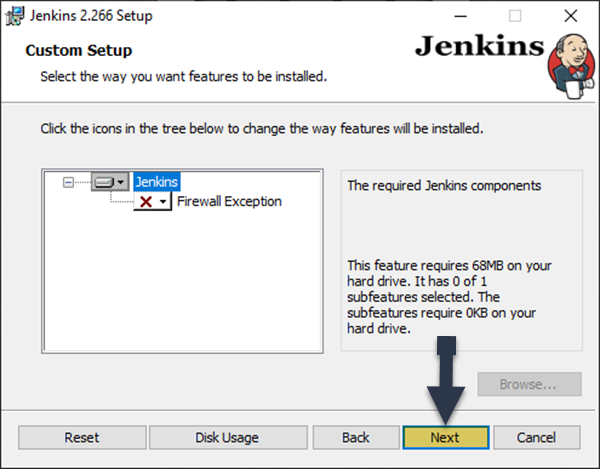Click the Jenkins butler logo
600x469 pixels.
(572, 66)
